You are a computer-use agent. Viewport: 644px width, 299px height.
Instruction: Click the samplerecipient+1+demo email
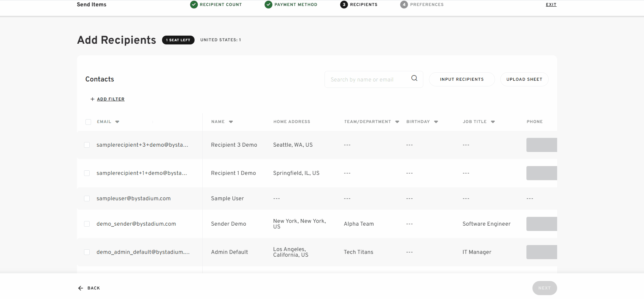142,173
